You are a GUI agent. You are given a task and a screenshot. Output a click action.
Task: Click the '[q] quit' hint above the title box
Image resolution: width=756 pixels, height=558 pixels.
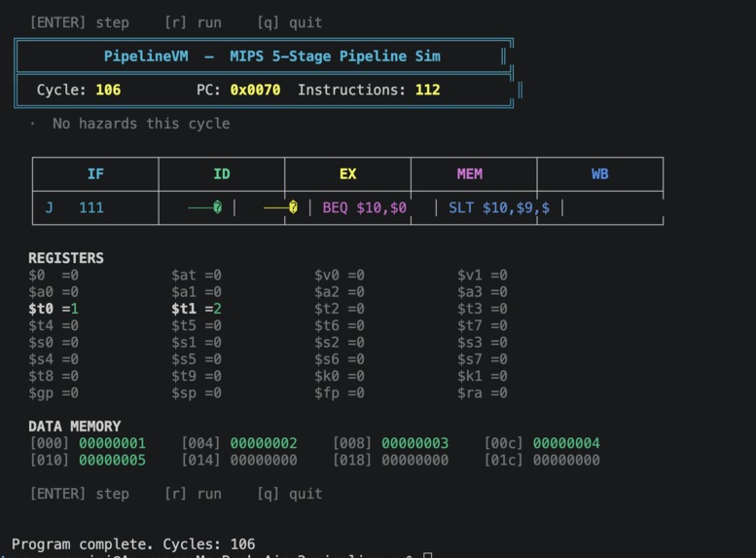point(290,22)
